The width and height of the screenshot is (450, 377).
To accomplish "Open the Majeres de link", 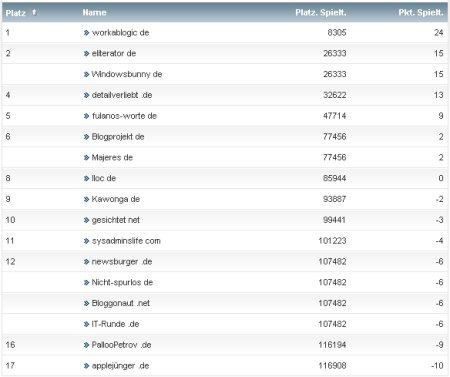I will point(112,157).
